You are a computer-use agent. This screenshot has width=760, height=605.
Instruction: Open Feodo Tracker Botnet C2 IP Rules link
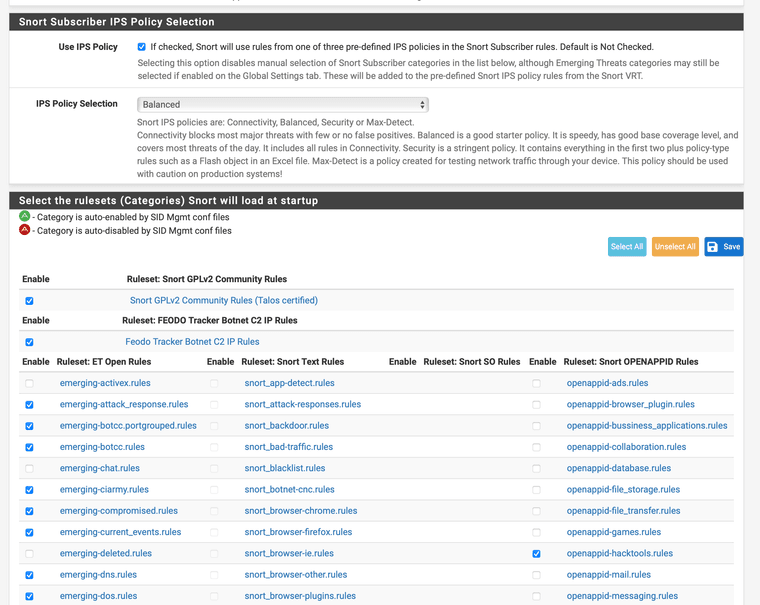pos(192,342)
